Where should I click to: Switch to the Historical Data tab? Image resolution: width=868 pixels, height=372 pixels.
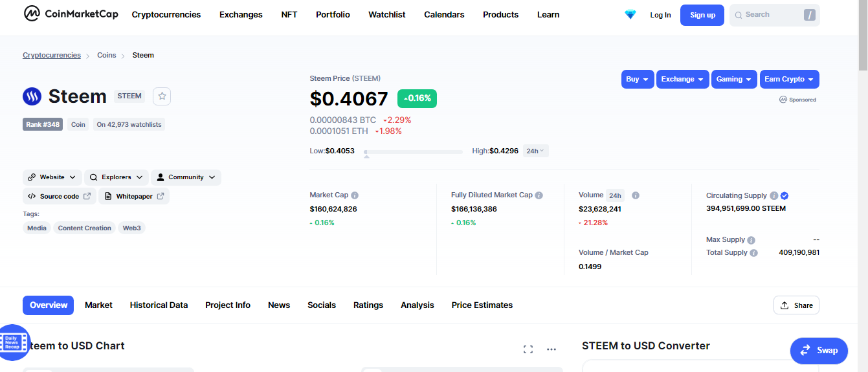tap(159, 305)
